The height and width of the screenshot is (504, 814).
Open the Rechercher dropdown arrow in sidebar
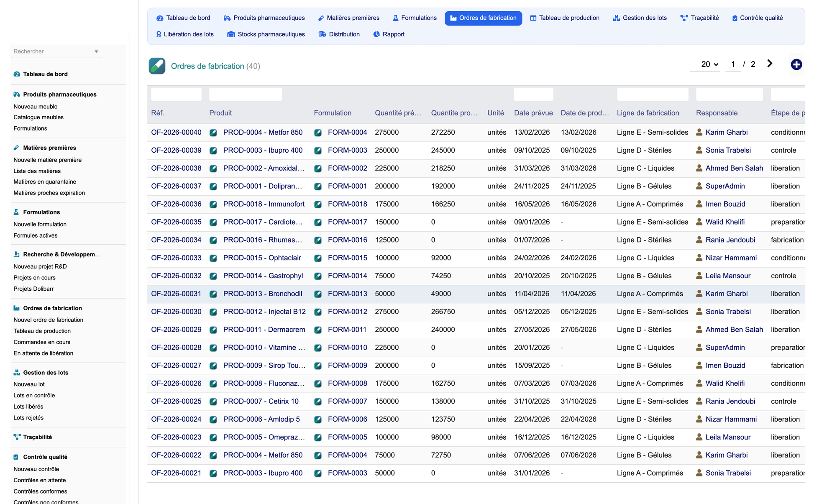pos(96,51)
